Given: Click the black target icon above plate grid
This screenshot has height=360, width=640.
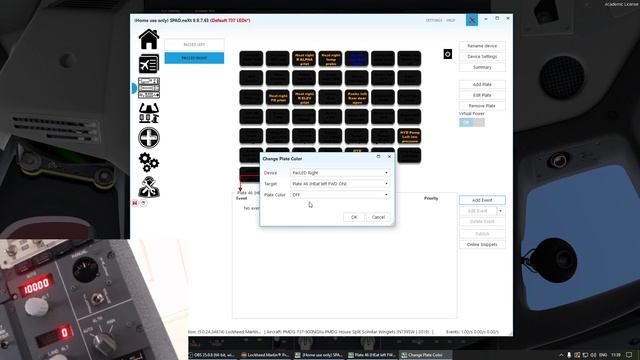Looking at the screenshot, I should tap(448, 54).
